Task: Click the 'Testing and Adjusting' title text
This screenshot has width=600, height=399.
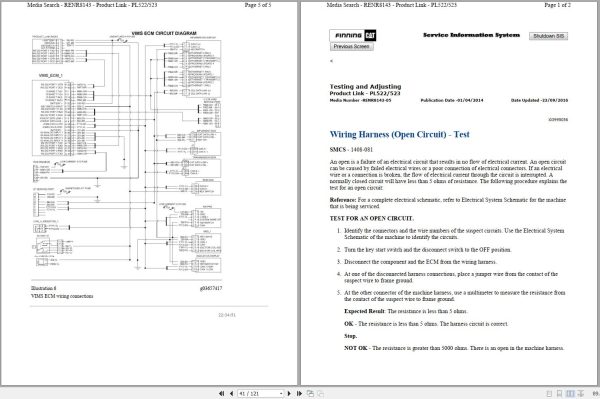Action: 365,86
